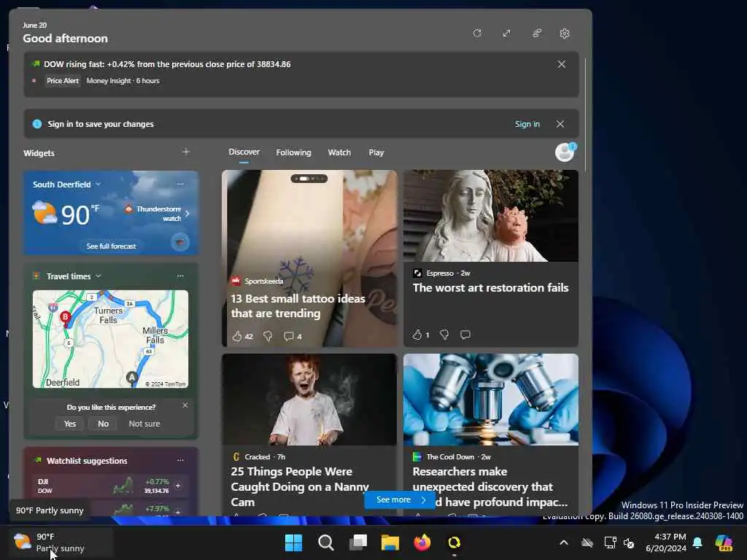Image resolution: width=747 pixels, height=560 pixels.
Task: Click the round map button in weather widget
Action: 180,242
